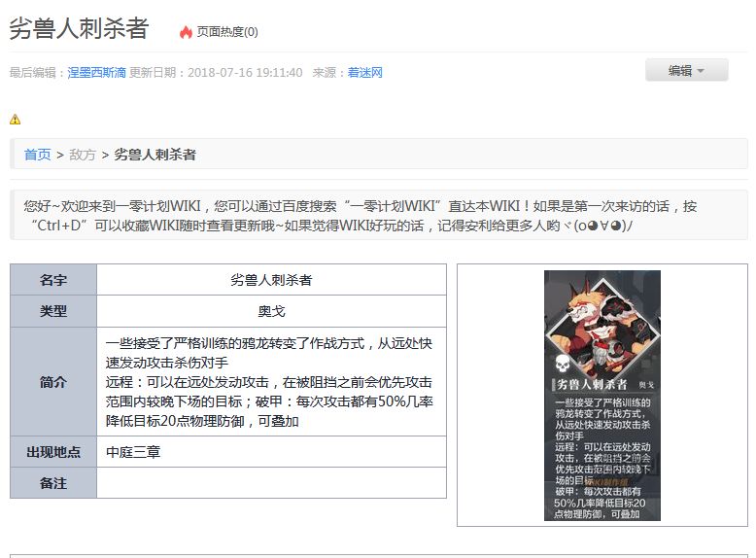Click the 备注 header cell
This screenshot has width=756, height=558.
click(x=53, y=483)
